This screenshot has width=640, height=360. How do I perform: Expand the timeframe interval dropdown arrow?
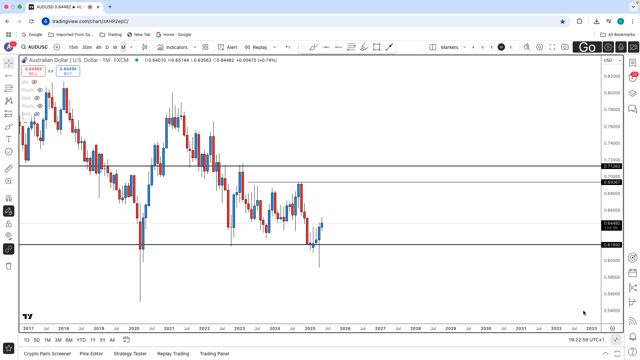pos(131,47)
